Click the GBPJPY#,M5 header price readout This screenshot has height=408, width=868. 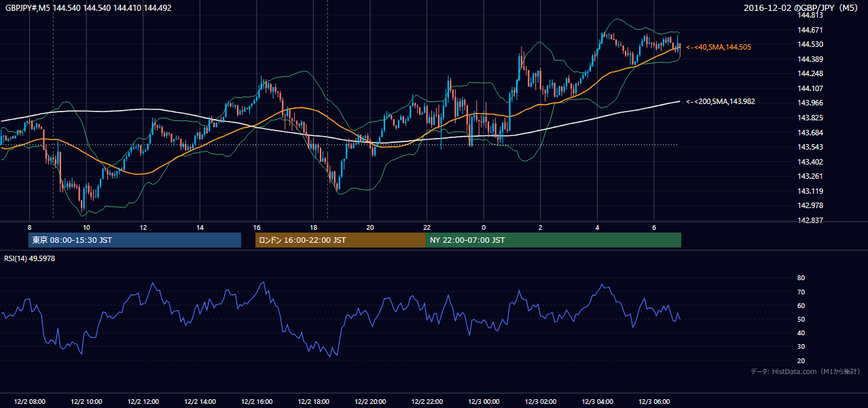pos(88,8)
